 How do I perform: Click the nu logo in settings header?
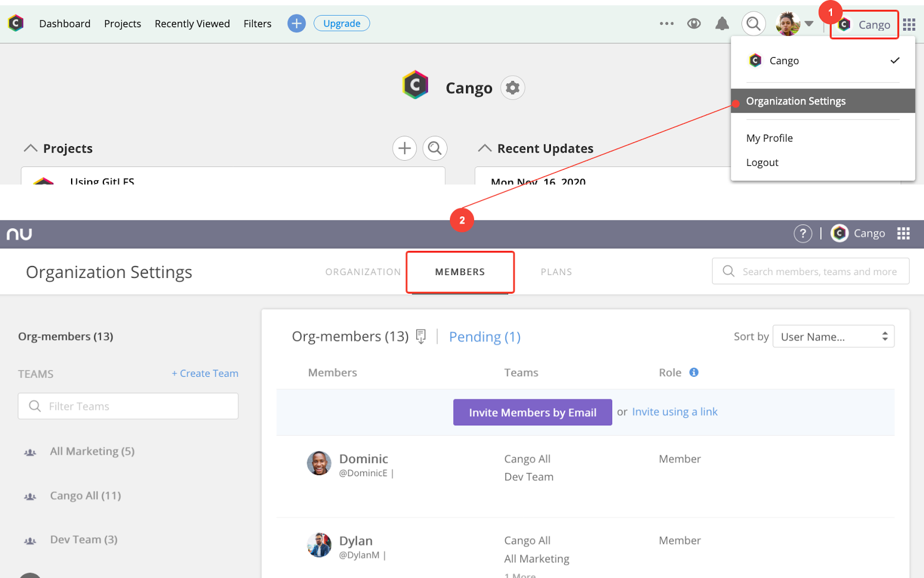pyautogui.click(x=20, y=234)
